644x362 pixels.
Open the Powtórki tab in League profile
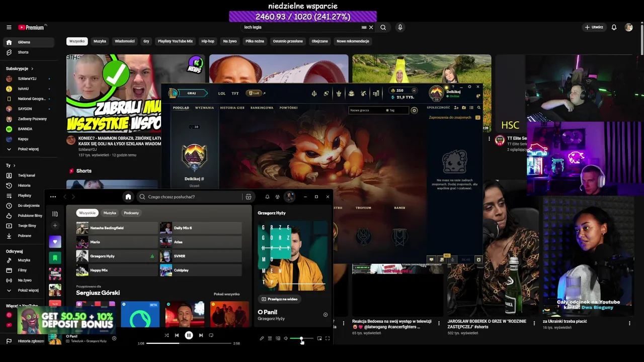[288, 108]
